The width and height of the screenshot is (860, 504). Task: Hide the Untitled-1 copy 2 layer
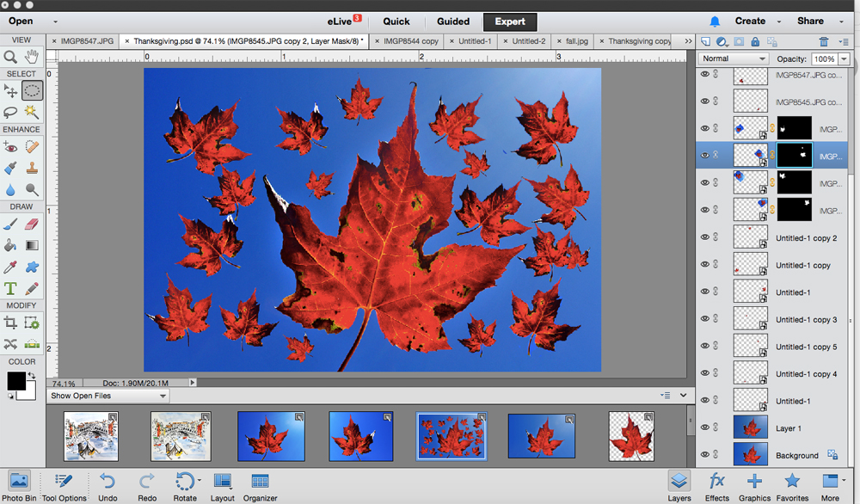pos(705,237)
